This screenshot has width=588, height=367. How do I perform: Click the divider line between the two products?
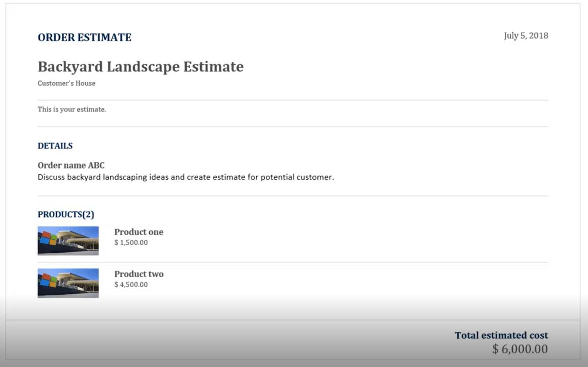(x=293, y=263)
